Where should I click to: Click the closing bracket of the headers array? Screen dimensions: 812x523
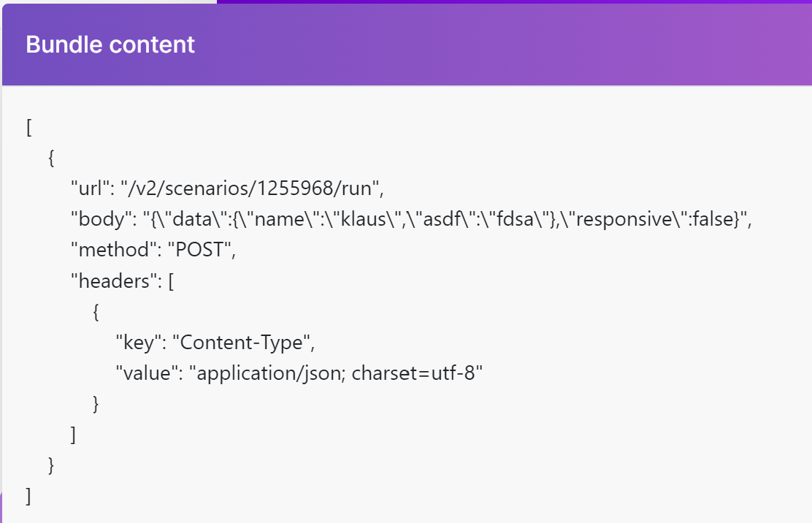pyautogui.click(x=74, y=435)
